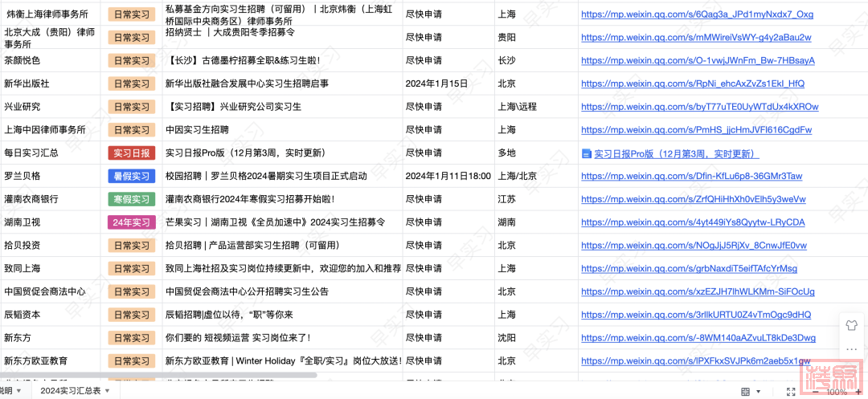Select the 致同上海 company cell

(x=50, y=269)
